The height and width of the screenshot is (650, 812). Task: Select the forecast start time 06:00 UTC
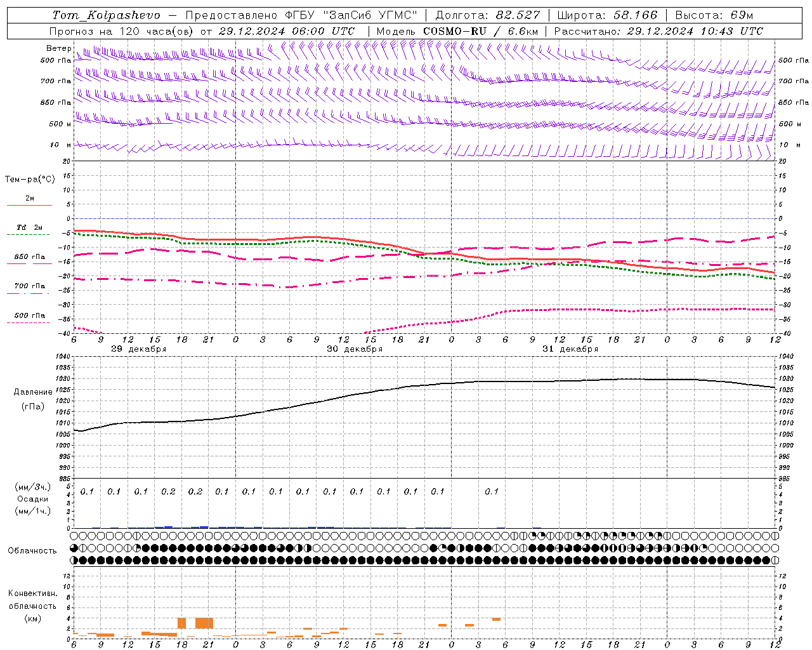322,31
